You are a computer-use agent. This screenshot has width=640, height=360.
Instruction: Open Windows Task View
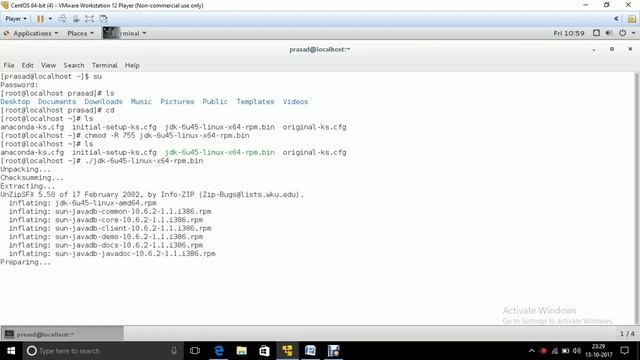[195, 351]
